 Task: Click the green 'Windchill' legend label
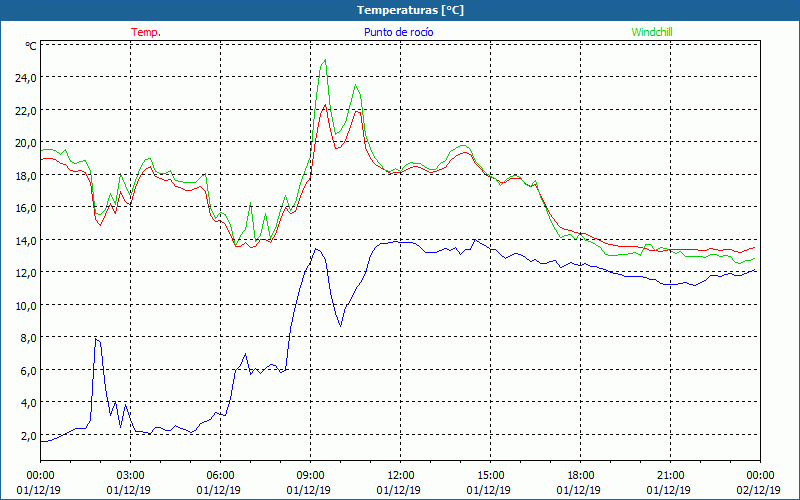click(x=652, y=32)
